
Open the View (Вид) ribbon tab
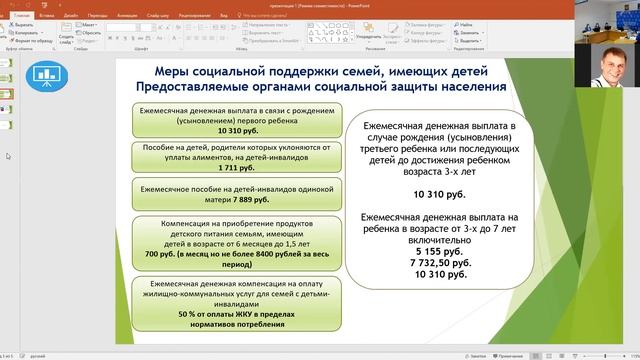click(224, 16)
